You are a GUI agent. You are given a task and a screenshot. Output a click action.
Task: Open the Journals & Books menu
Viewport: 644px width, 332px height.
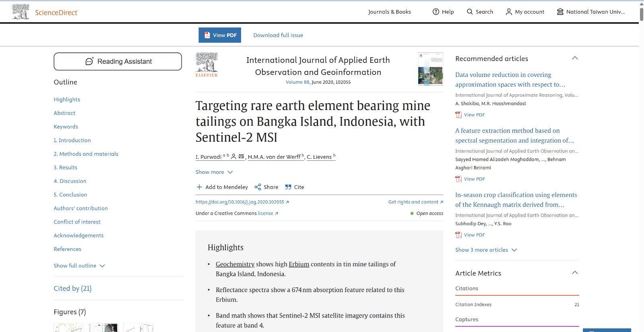389,12
